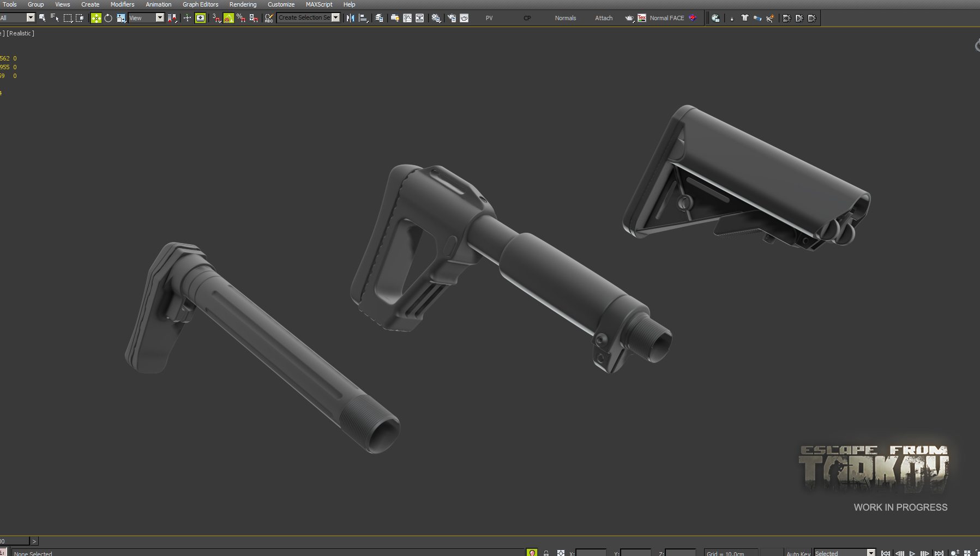Activate the Select and Move tool
This screenshot has height=556, width=980.
click(x=96, y=18)
